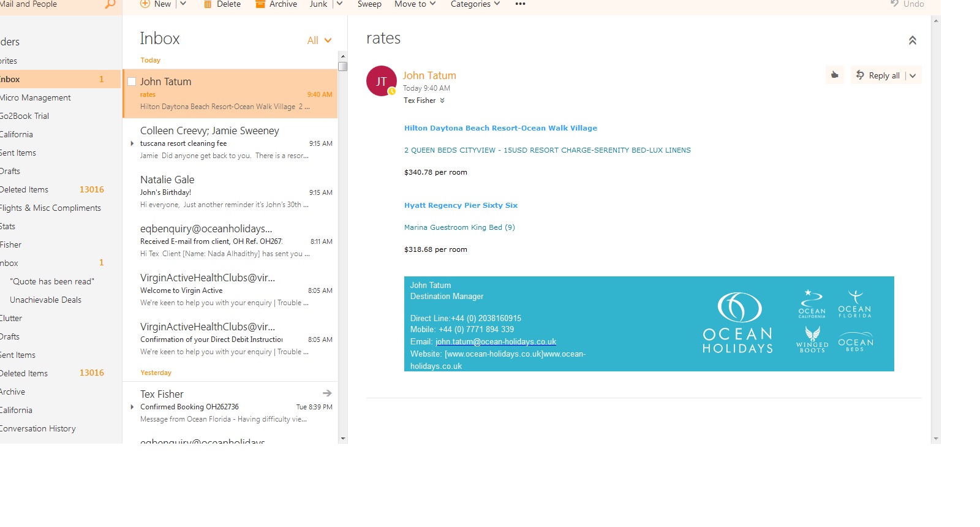
Task: Open the Categories dropdown
Action: (x=475, y=4)
